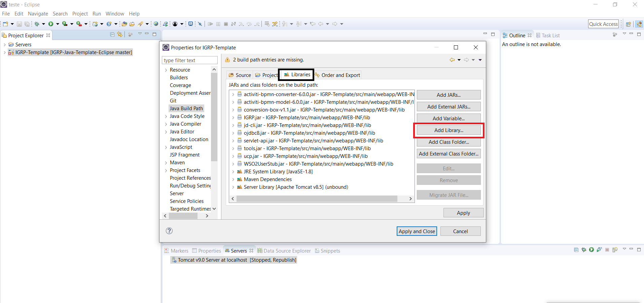Open the Window menu

(115, 14)
